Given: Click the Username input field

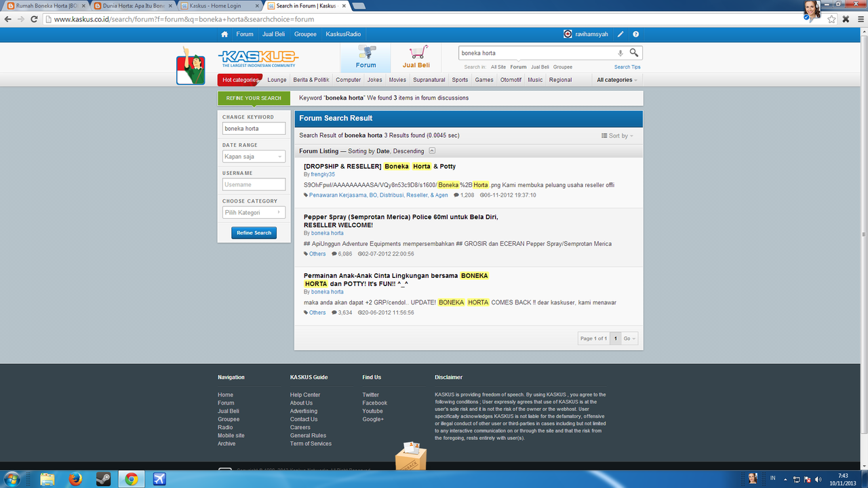Looking at the screenshot, I should pos(254,184).
